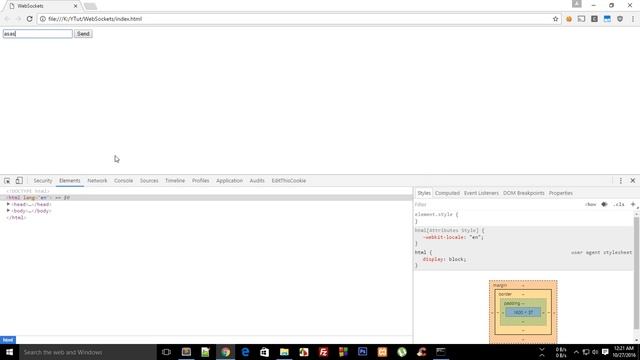This screenshot has width=640, height=360.
Task: Click the styles Filter input field
Action: (x=498, y=204)
